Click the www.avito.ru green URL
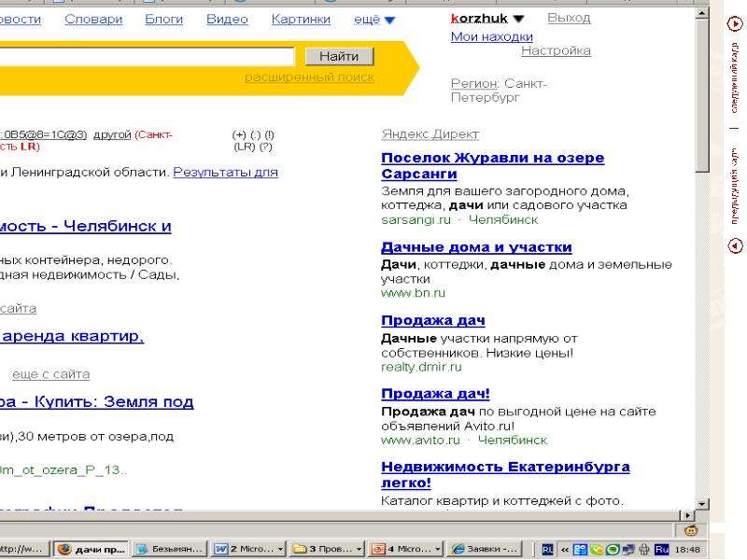Screen dimensions: 747x560 click(x=421, y=441)
